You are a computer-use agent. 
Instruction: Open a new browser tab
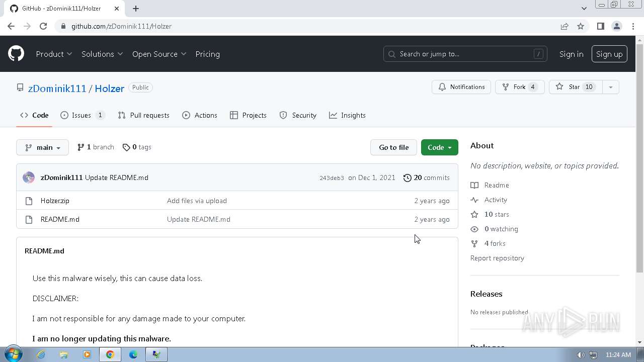click(x=136, y=9)
